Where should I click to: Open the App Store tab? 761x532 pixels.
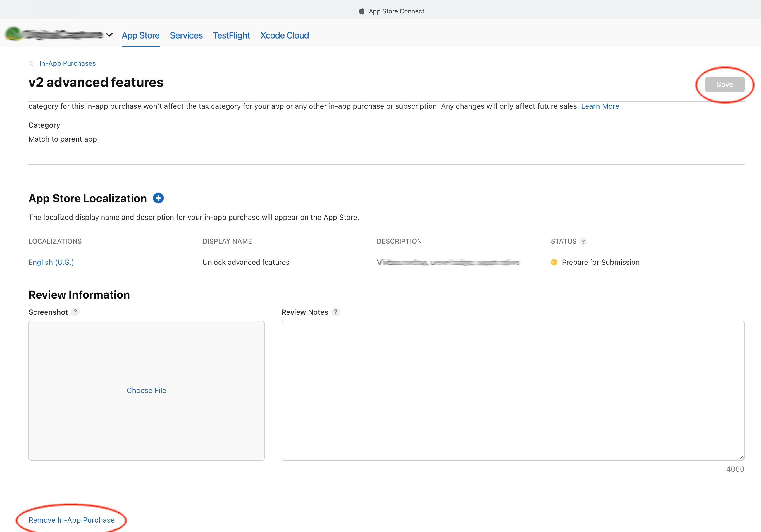pos(140,35)
